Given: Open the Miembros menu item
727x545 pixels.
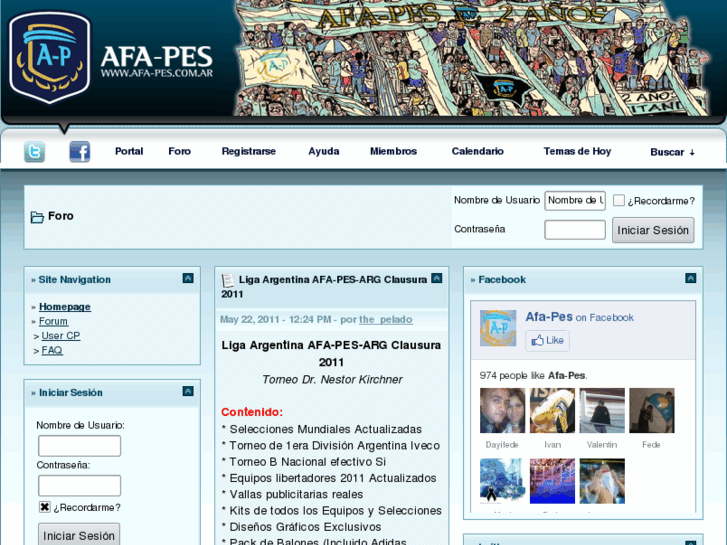Looking at the screenshot, I should 393,151.
